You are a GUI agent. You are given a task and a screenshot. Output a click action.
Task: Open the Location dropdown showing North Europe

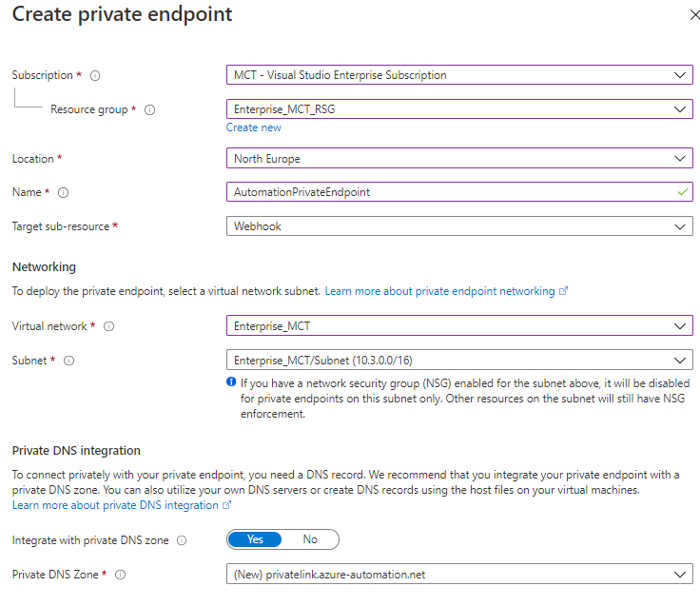[x=459, y=159]
